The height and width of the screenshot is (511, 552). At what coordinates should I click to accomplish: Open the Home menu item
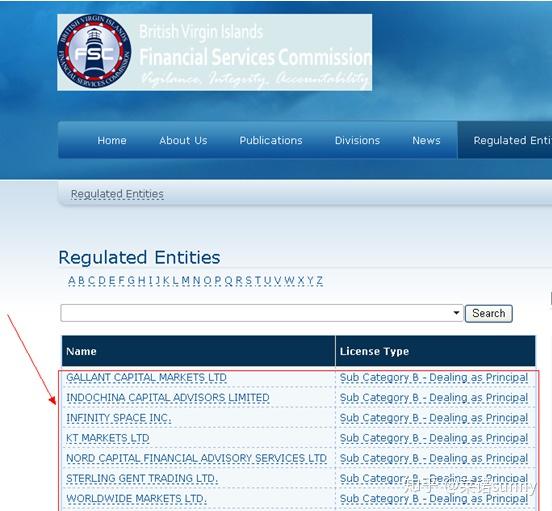coord(112,140)
